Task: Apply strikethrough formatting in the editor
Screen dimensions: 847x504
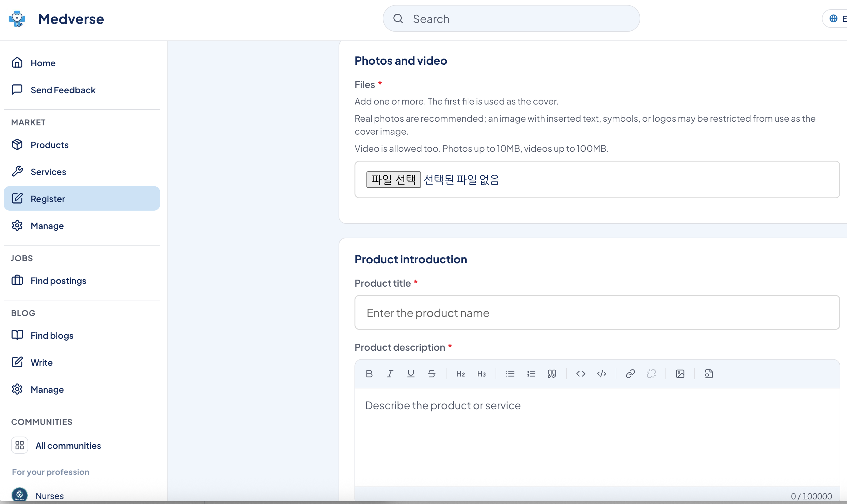Action: (x=432, y=374)
